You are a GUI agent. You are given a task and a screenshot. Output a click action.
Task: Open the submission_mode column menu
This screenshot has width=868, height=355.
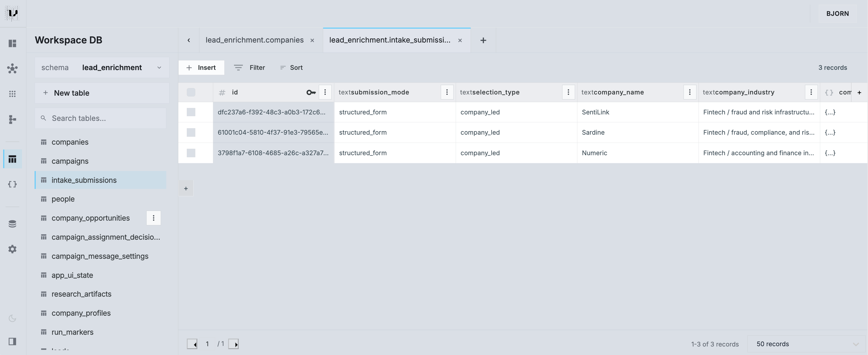click(447, 92)
